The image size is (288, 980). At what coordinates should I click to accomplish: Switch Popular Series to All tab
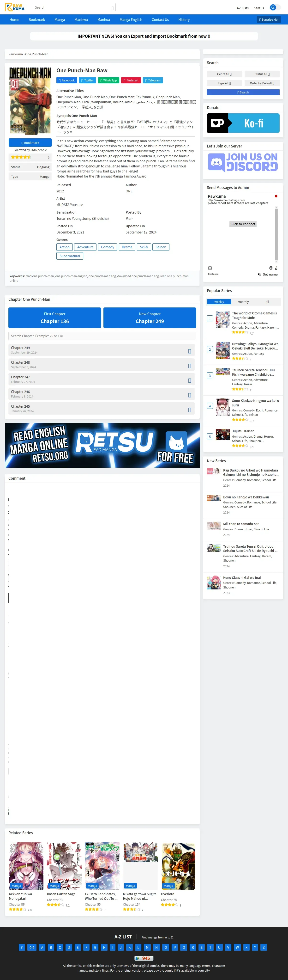(x=267, y=302)
